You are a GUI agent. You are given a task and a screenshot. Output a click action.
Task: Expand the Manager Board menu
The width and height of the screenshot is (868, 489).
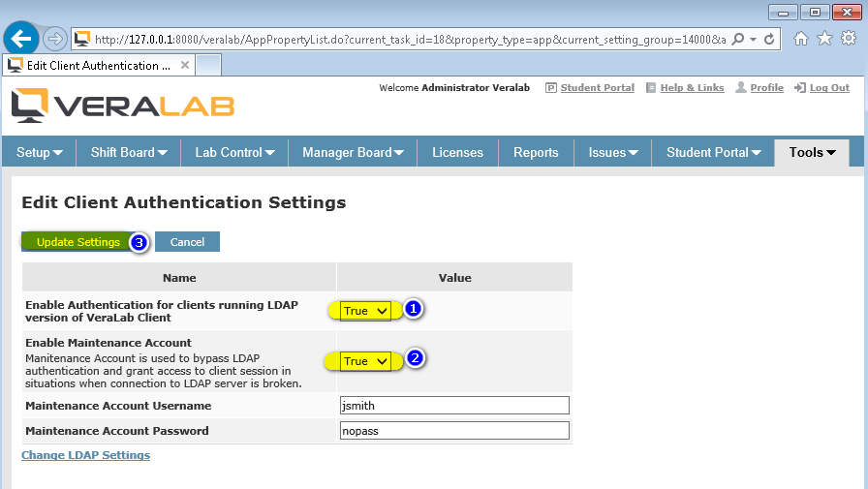(353, 152)
